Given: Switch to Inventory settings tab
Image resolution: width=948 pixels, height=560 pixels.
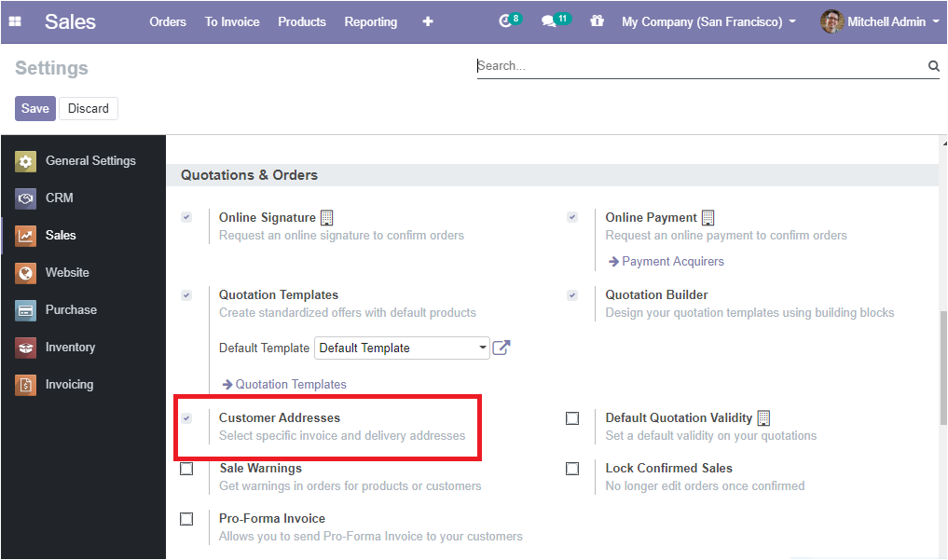Looking at the screenshot, I should point(84,348).
